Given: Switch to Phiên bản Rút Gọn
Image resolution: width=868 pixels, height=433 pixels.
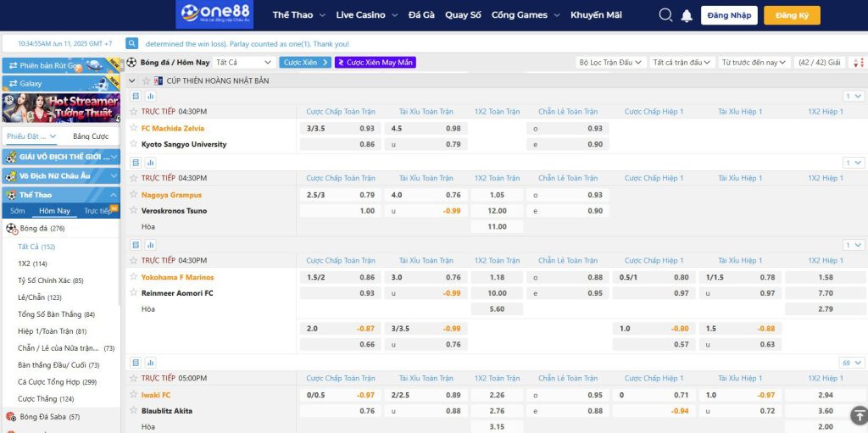Looking at the screenshot, I should [61, 65].
